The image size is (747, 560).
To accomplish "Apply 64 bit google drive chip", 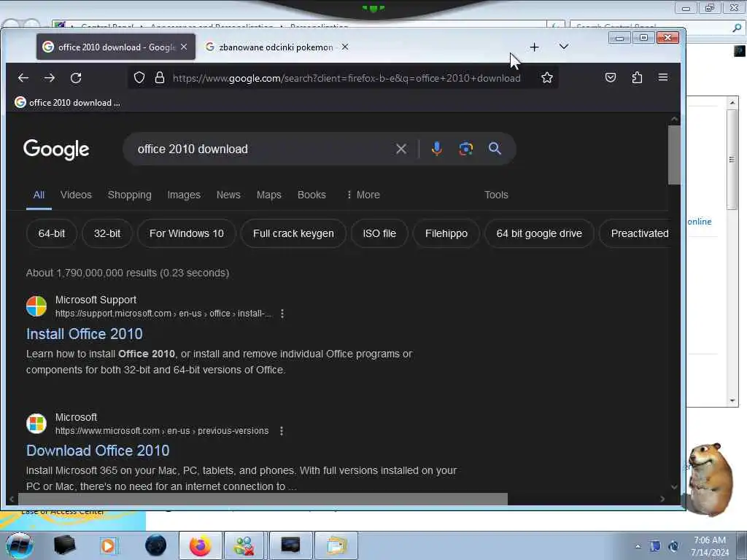I will (539, 233).
